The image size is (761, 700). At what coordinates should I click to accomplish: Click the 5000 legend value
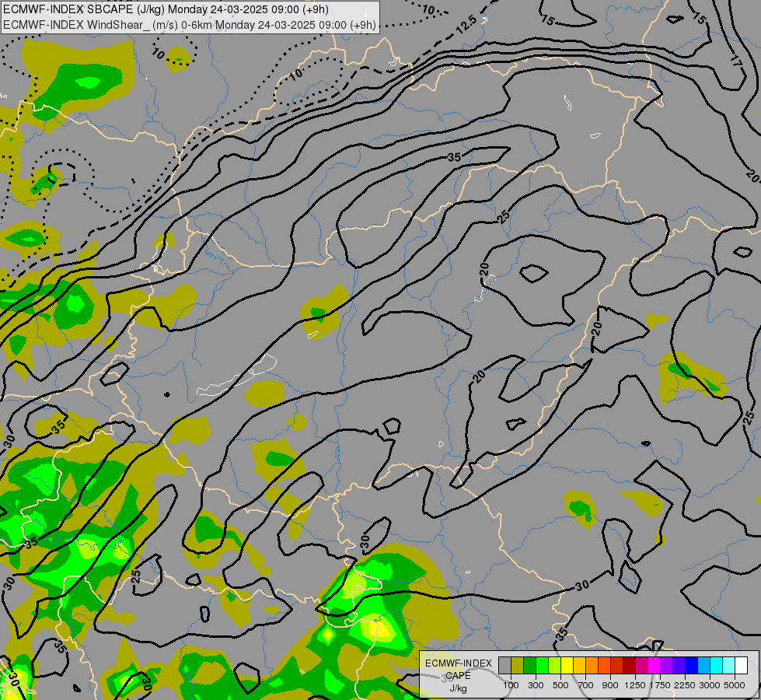(735, 685)
